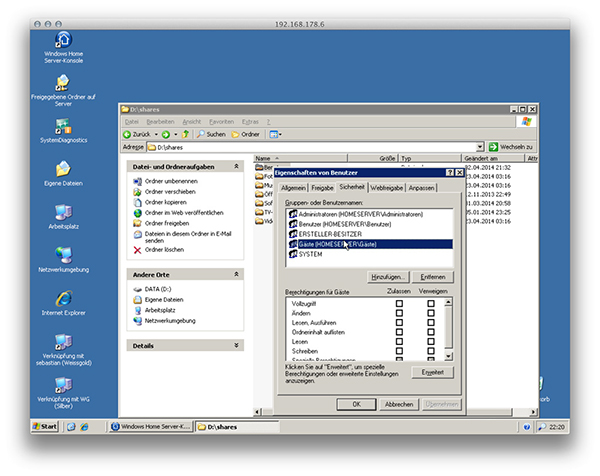This screenshot has height=476, width=600.
Task: Click the Erweitert button
Action: pos(432,372)
